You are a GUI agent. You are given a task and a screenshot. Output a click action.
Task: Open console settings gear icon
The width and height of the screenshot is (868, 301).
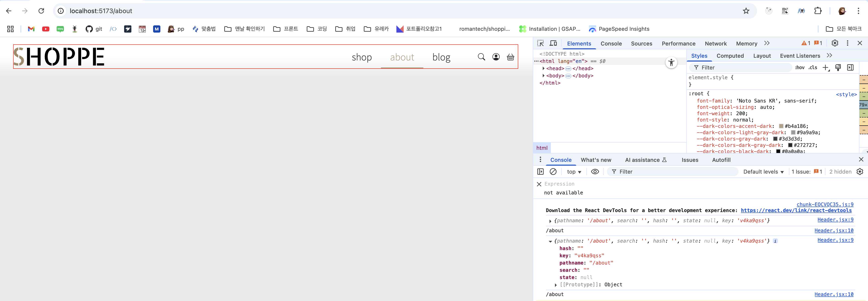coord(860,172)
